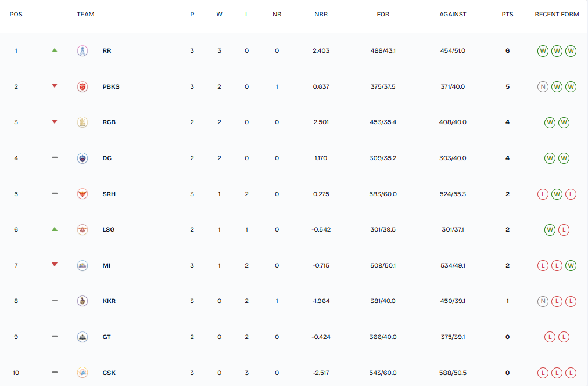Click the PTS column header

pyautogui.click(x=508, y=15)
